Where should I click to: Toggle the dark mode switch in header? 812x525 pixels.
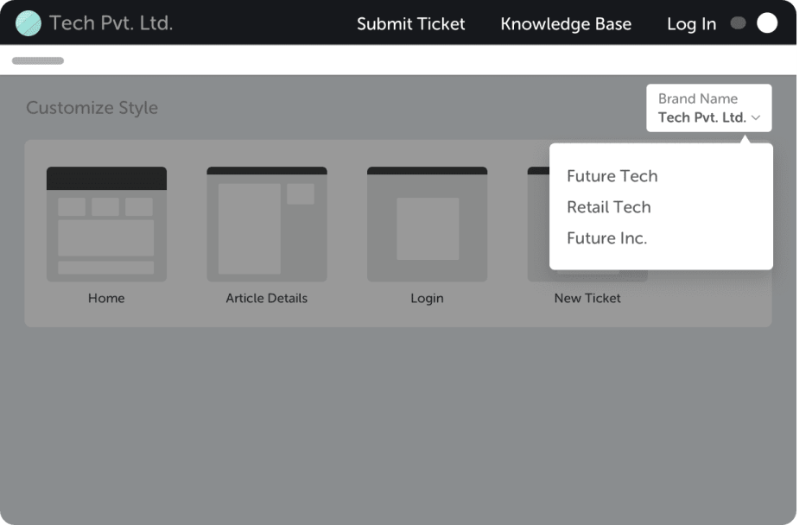(752, 23)
